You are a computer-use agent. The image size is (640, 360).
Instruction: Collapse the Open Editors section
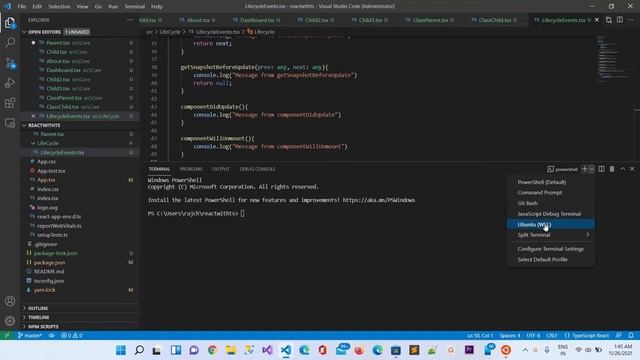point(24,32)
